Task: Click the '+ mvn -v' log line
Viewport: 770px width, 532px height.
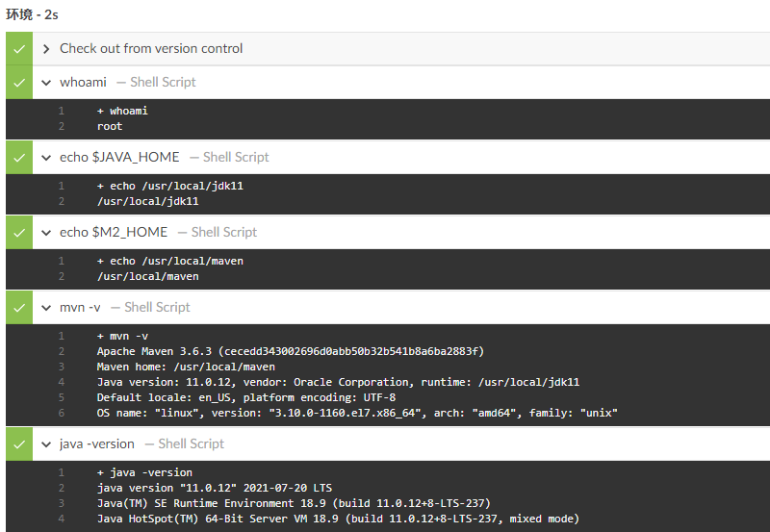Action: (122, 336)
